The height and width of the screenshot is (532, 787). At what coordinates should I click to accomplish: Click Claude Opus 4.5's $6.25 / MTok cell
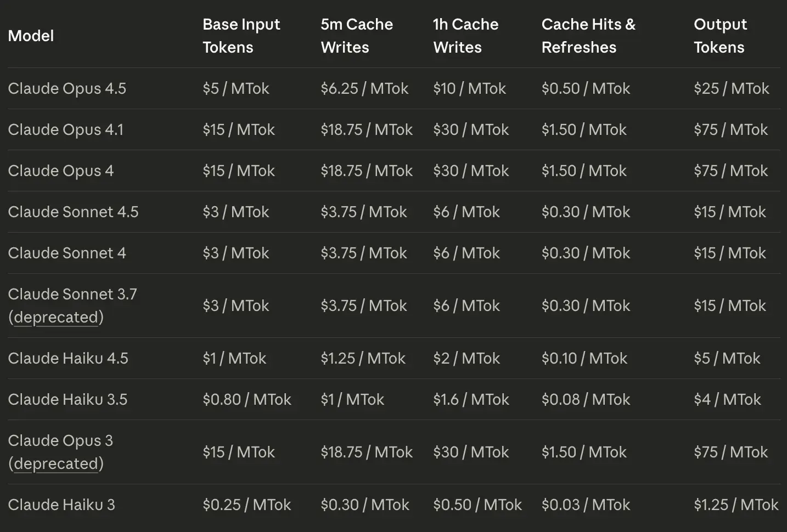[364, 89]
